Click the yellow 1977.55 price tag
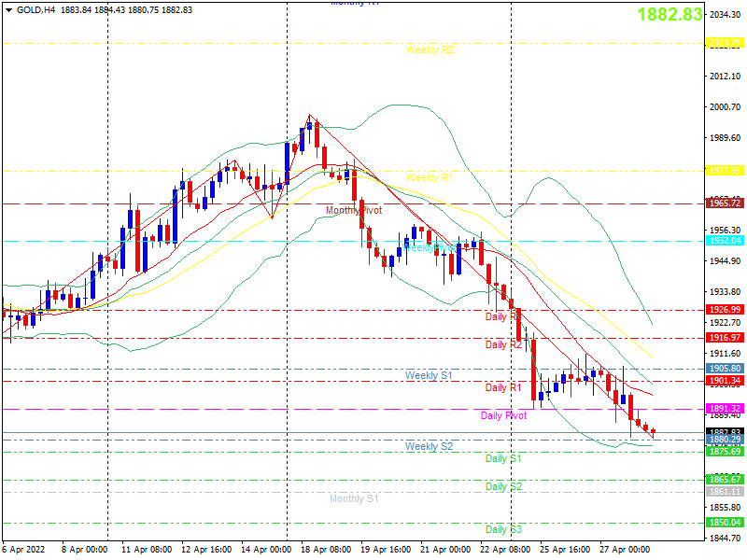 pos(725,171)
